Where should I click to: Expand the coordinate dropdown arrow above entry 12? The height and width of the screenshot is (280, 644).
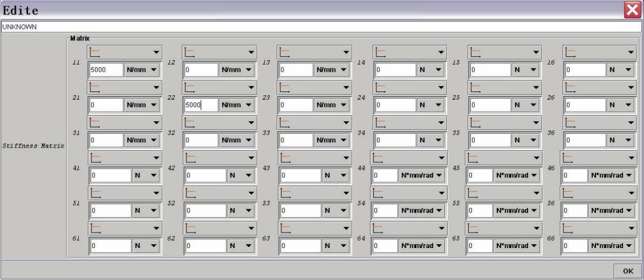pos(252,52)
